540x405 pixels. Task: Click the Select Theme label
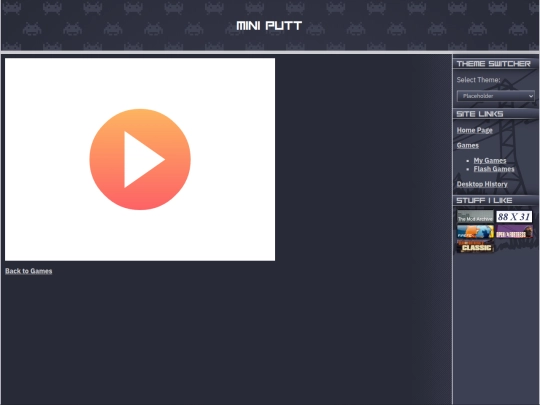click(x=478, y=80)
